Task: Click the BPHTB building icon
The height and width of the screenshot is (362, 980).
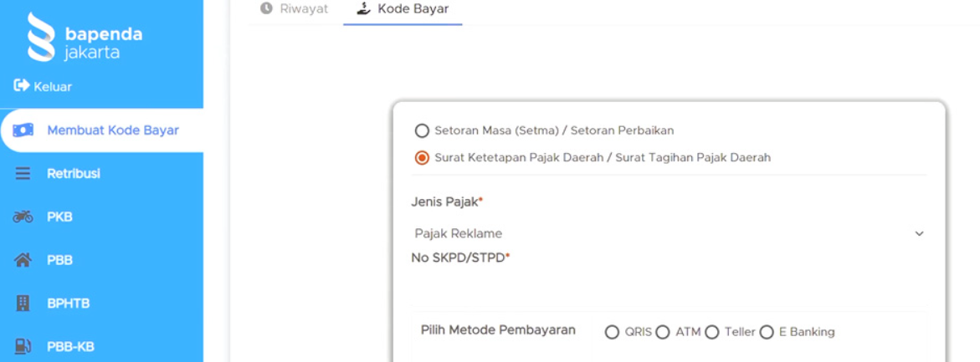Action: click(x=23, y=303)
